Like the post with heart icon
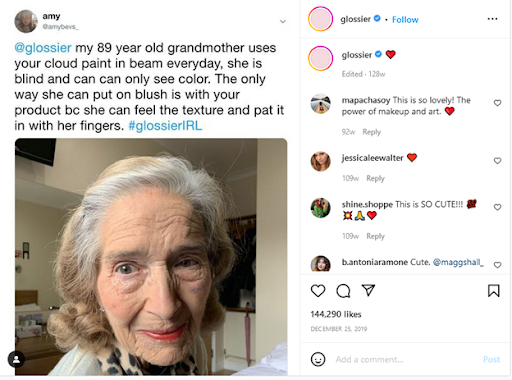512x380 pixels. (318, 291)
